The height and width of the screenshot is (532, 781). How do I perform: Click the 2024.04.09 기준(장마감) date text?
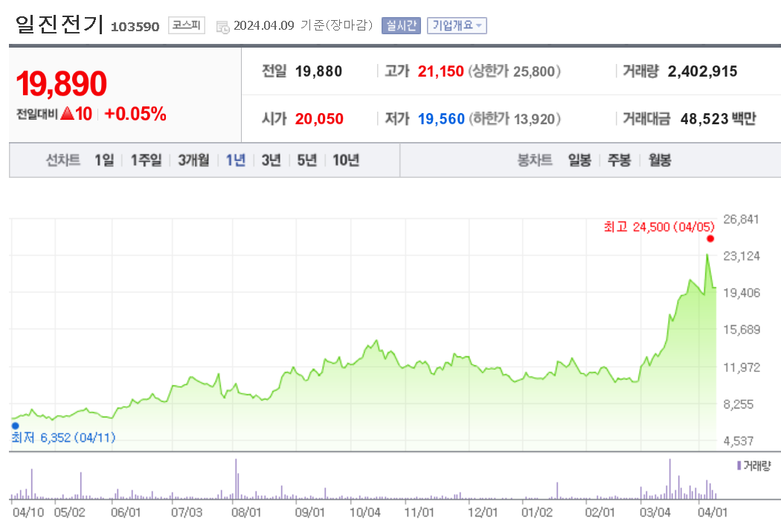coord(303,25)
